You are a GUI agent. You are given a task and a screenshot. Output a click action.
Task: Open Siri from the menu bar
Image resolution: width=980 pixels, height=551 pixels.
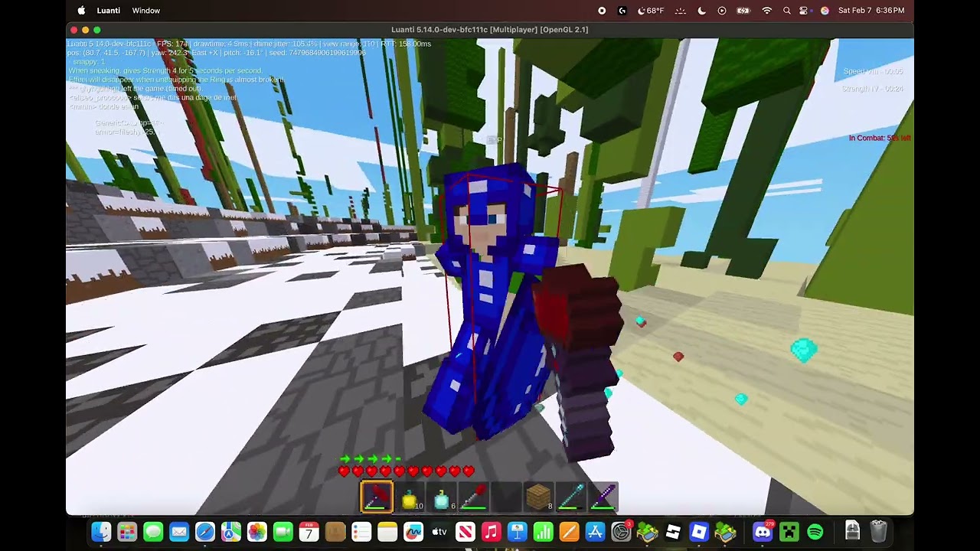[x=825, y=11]
